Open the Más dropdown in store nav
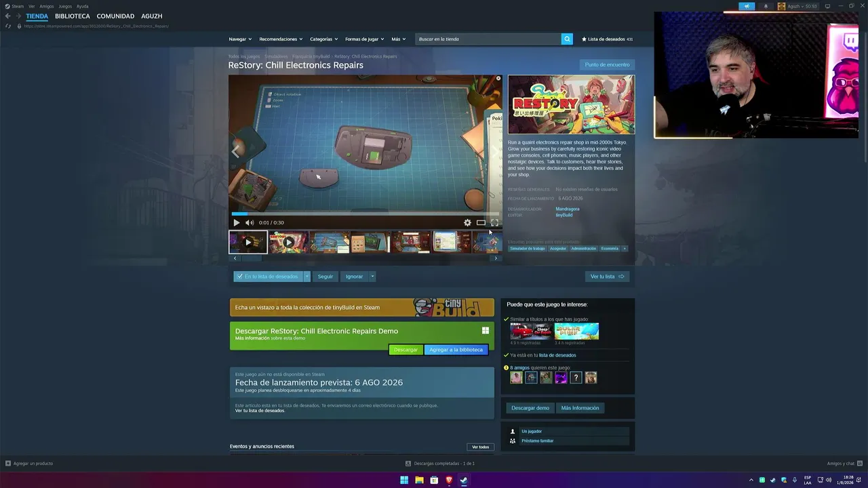 [x=398, y=39]
